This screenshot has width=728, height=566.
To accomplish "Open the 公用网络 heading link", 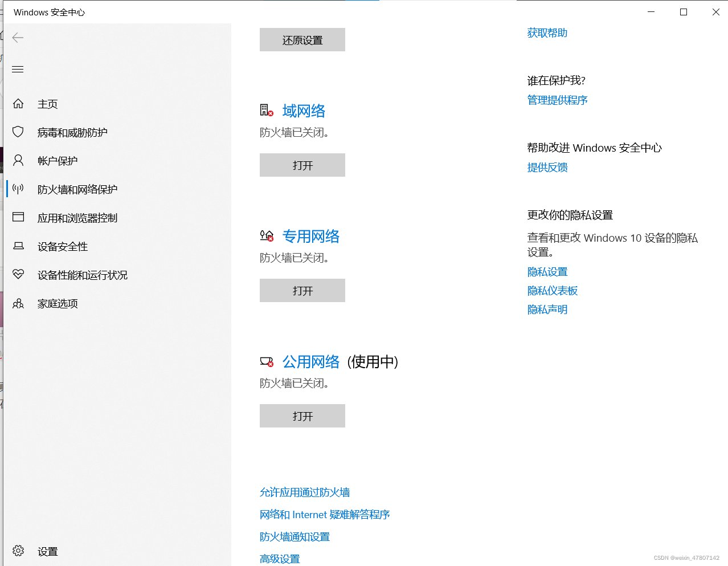I will (x=311, y=361).
